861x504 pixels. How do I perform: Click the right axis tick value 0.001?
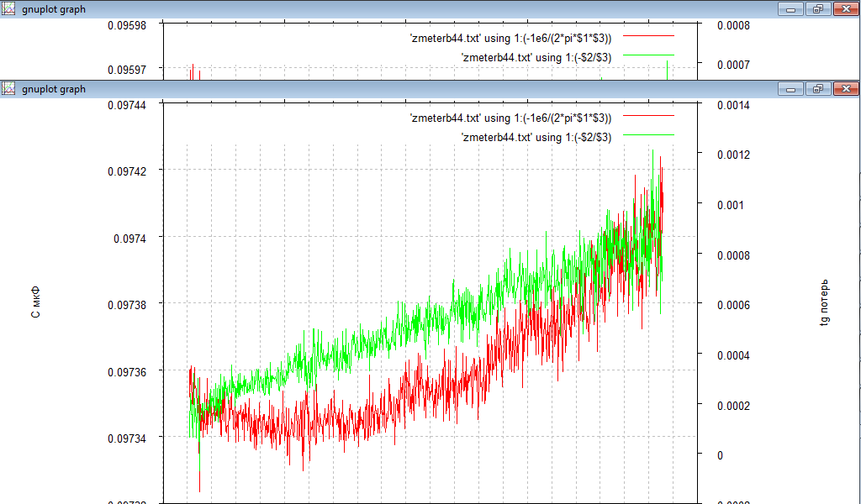(731, 205)
